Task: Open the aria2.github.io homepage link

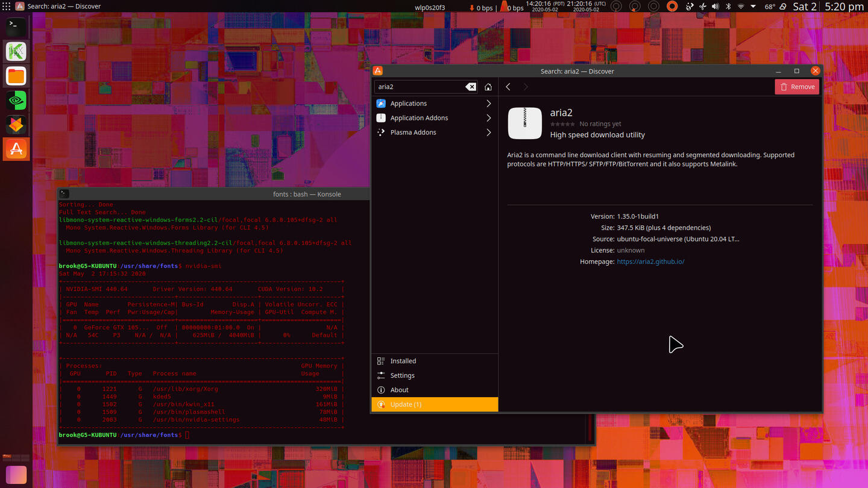Action: [650, 262]
